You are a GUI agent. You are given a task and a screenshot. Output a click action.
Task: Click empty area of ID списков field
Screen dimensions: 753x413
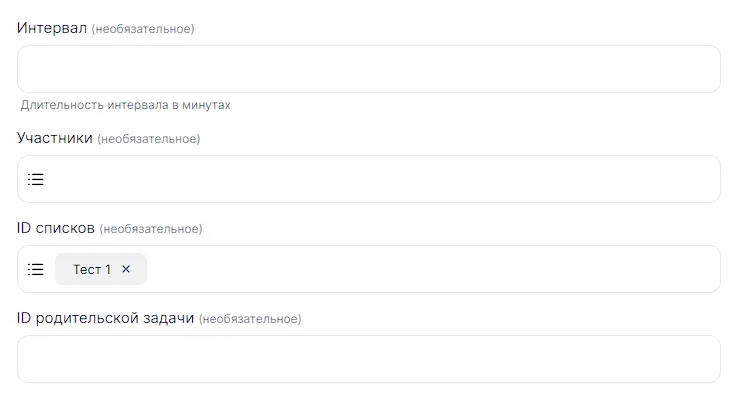430,269
